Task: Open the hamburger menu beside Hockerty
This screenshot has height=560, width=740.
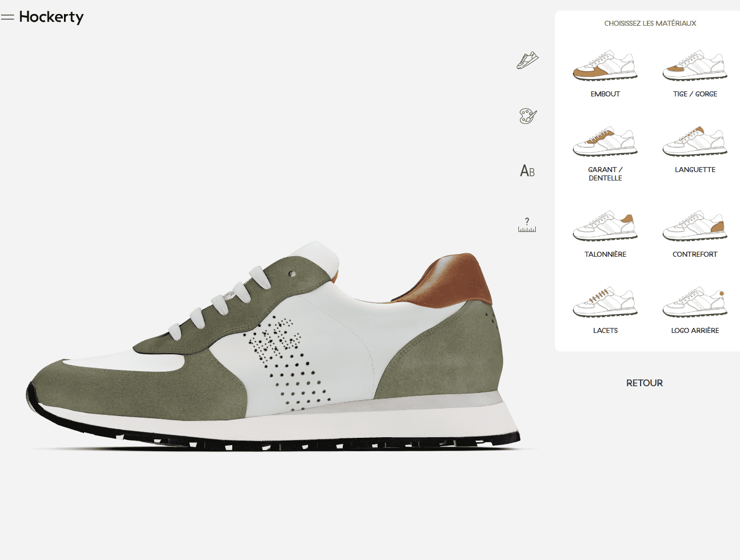Action: (7, 17)
